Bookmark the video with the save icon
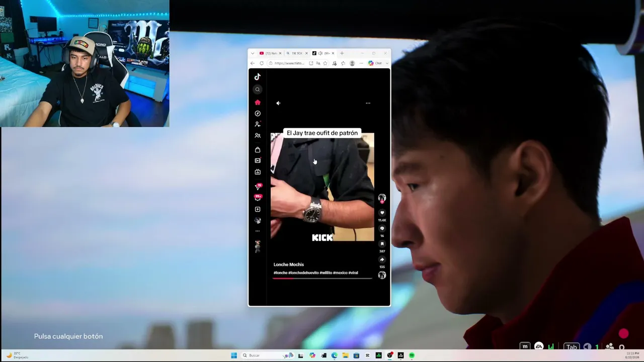The image size is (644, 362). [382, 244]
